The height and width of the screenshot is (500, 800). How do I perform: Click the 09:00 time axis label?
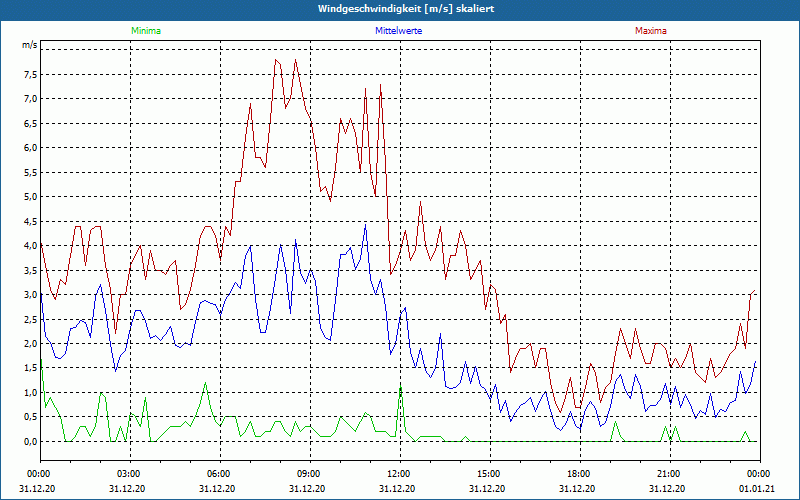coord(310,474)
